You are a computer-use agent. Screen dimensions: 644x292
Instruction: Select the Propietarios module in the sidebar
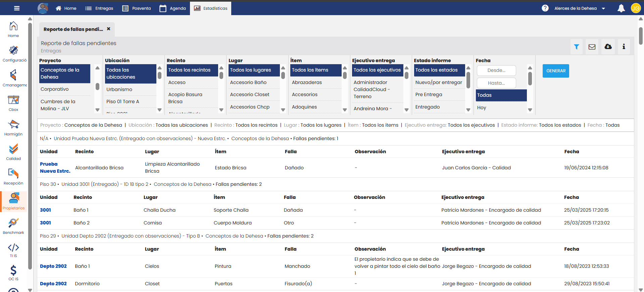(x=13, y=201)
